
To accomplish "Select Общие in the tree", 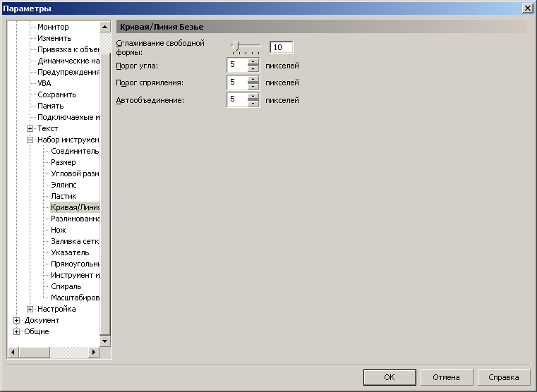I will click(37, 332).
